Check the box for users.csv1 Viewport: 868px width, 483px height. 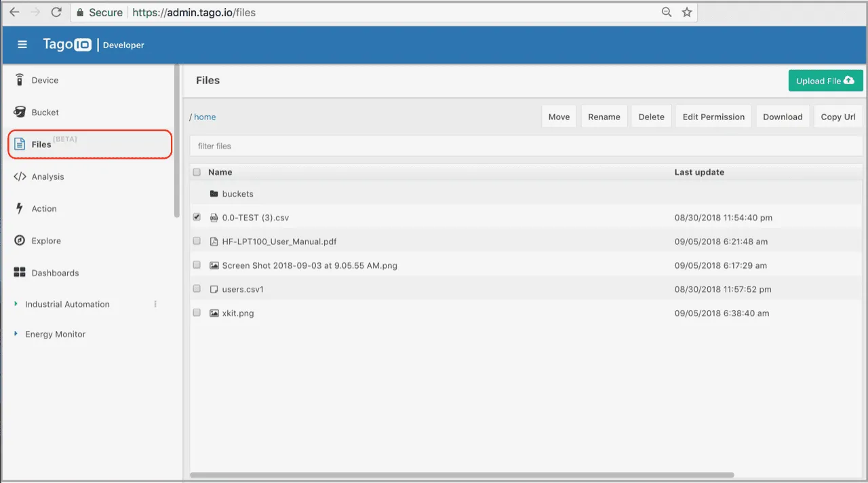click(x=197, y=288)
